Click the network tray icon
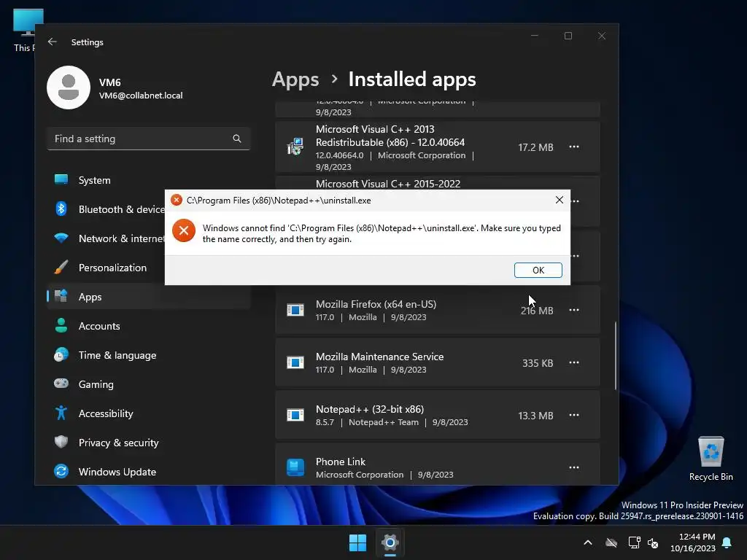Viewport: 747px width, 560px height. click(634, 542)
